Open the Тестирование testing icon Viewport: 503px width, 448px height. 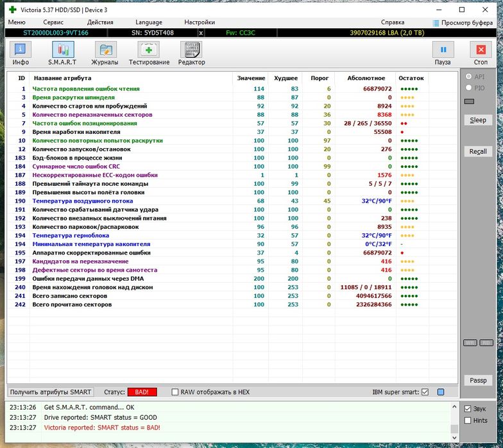[x=149, y=50]
